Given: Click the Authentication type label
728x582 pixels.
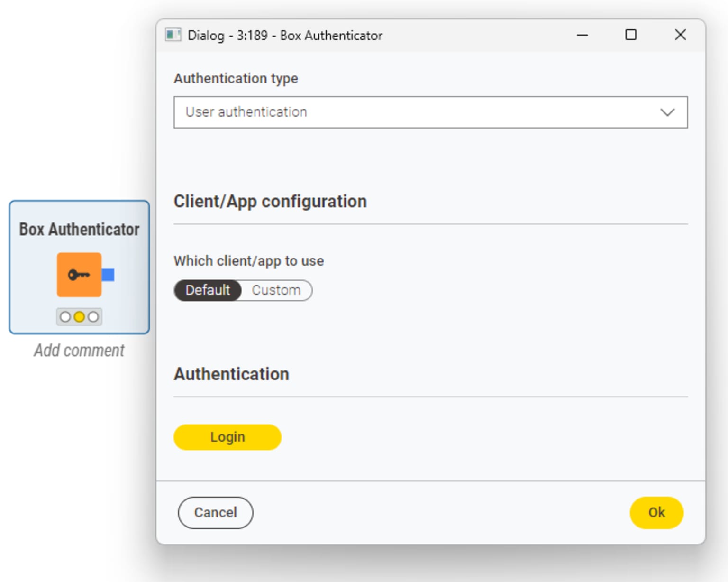Looking at the screenshot, I should click(x=236, y=78).
